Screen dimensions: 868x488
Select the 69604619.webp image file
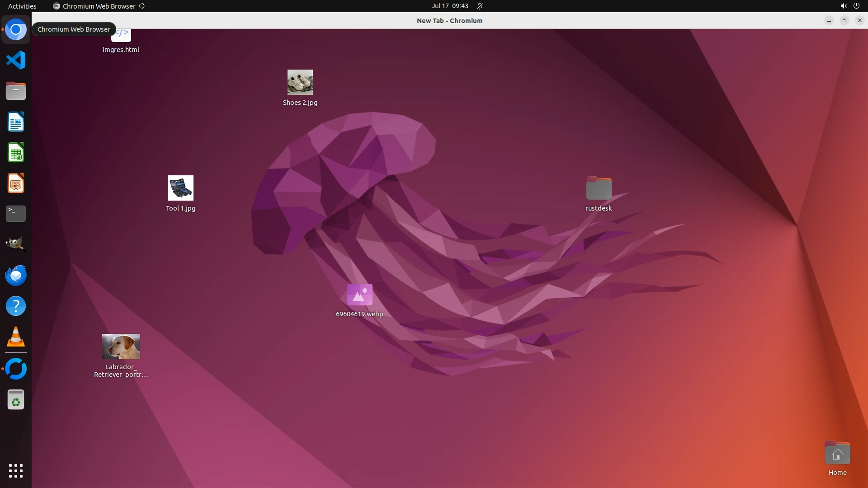coord(359,295)
